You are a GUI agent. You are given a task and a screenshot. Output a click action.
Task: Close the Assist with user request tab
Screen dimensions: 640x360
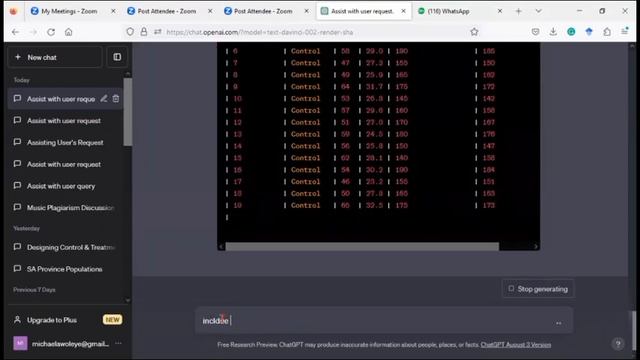coord(403,11)
